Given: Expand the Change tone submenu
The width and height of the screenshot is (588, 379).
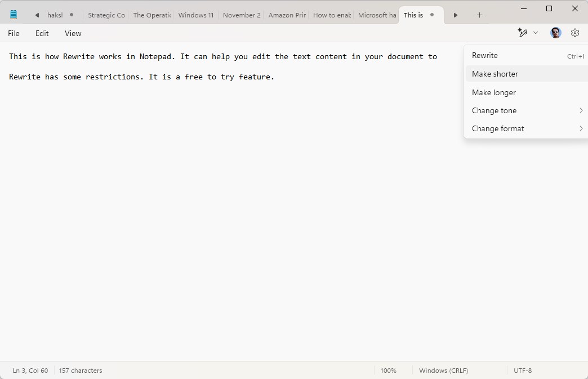Looking at the screenshot, I should coord(527,110).
